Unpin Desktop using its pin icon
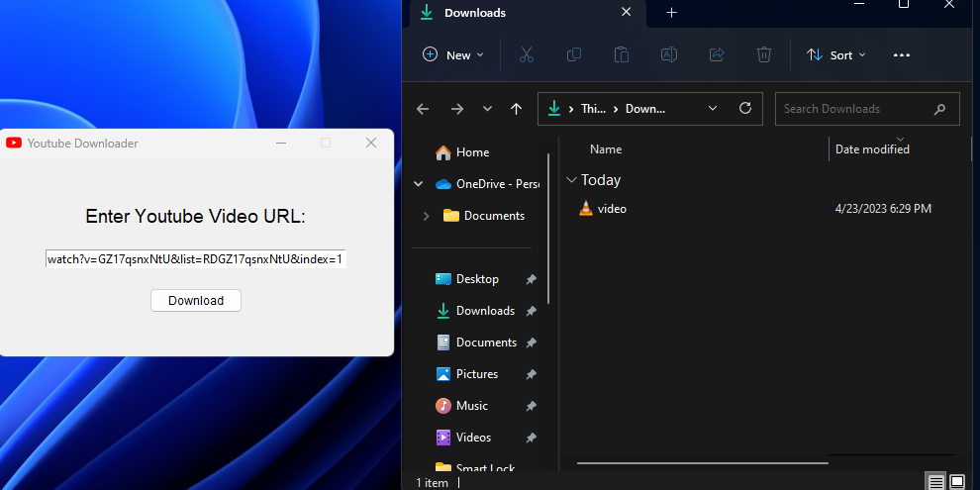980x490 pixels. tap(531, 279)
